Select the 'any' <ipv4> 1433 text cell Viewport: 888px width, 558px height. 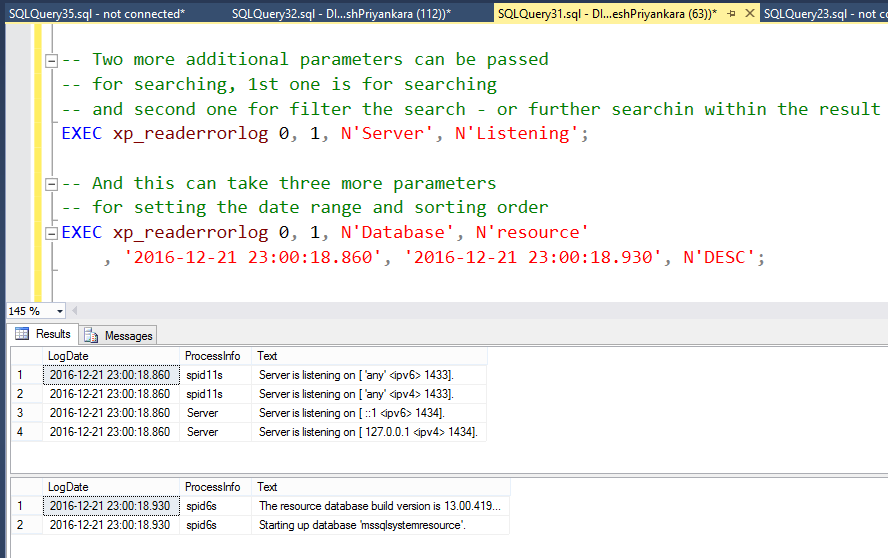pos(369,394)
